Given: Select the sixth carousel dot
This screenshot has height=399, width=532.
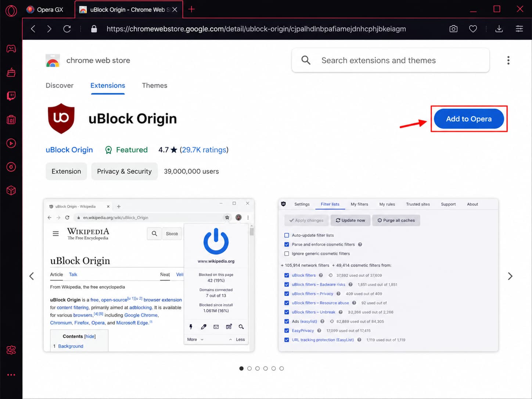Looking at the screenshot, I should pos(282,369).
